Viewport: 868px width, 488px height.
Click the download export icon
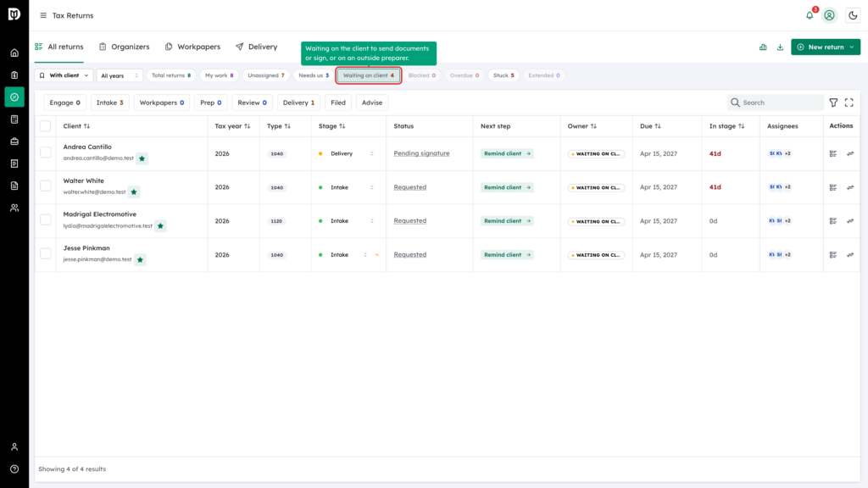tap(780, 47)
